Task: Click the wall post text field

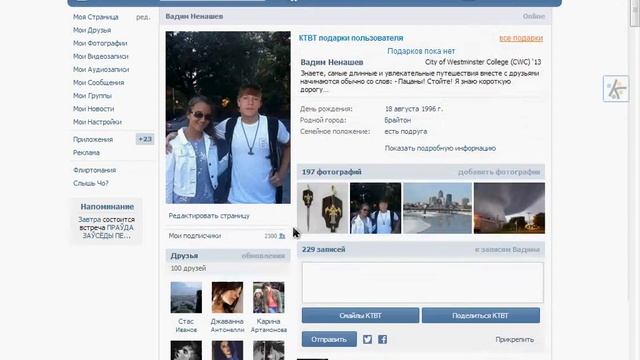Action: pyautogui.click(x=422, y=282)
